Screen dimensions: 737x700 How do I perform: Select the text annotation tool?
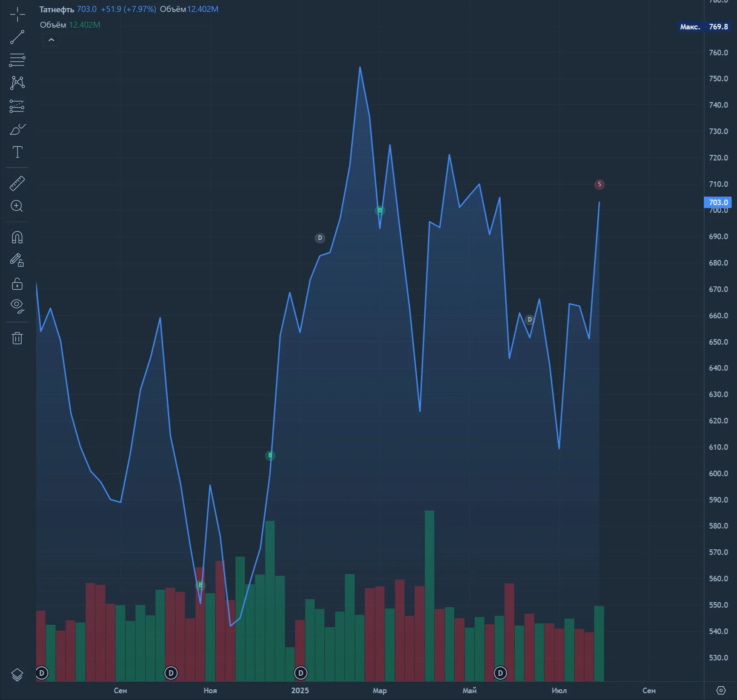(17, 152)
